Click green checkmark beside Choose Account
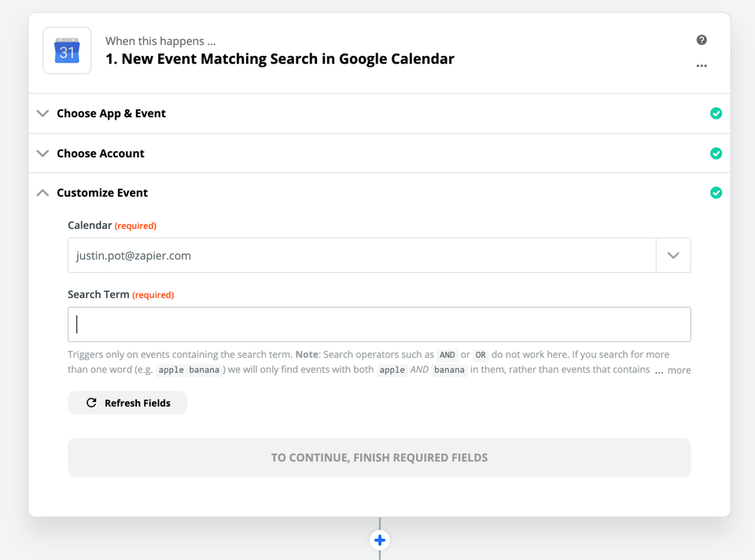The height and width of the screenshot is (560, 755). (716, 153)
